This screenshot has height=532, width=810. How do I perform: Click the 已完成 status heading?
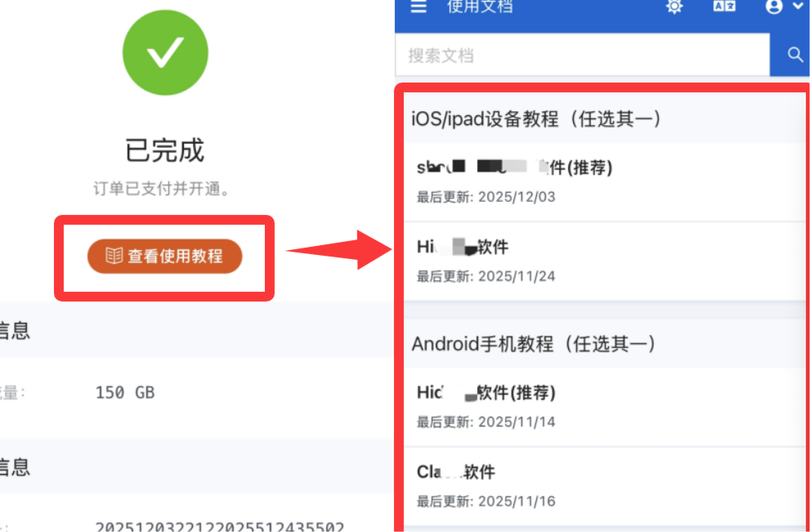[165, 150]
